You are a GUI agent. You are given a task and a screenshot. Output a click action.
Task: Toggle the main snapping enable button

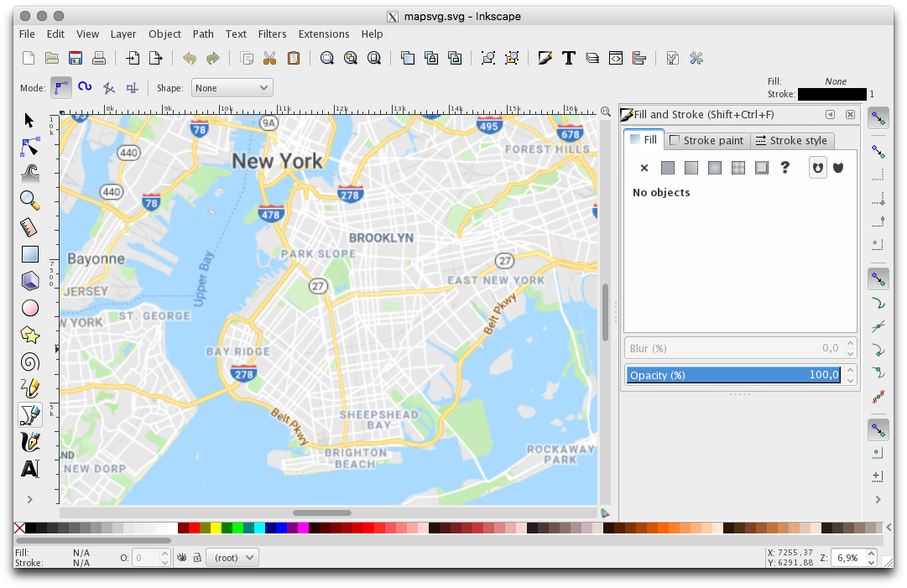click(878, 118)
